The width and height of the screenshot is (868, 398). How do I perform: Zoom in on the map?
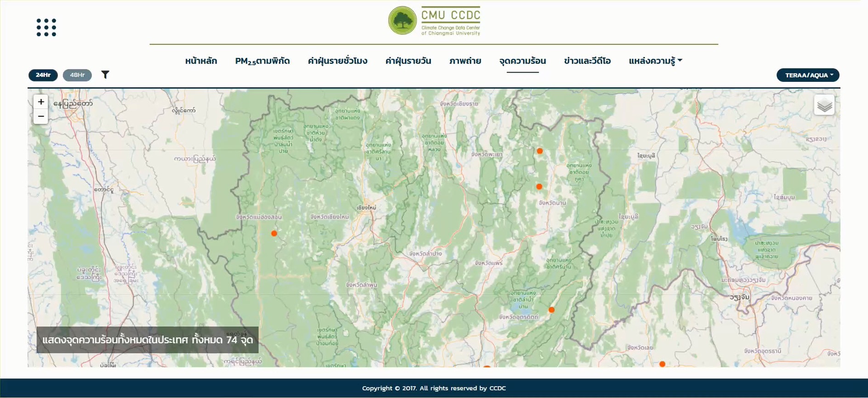[41, 102]
